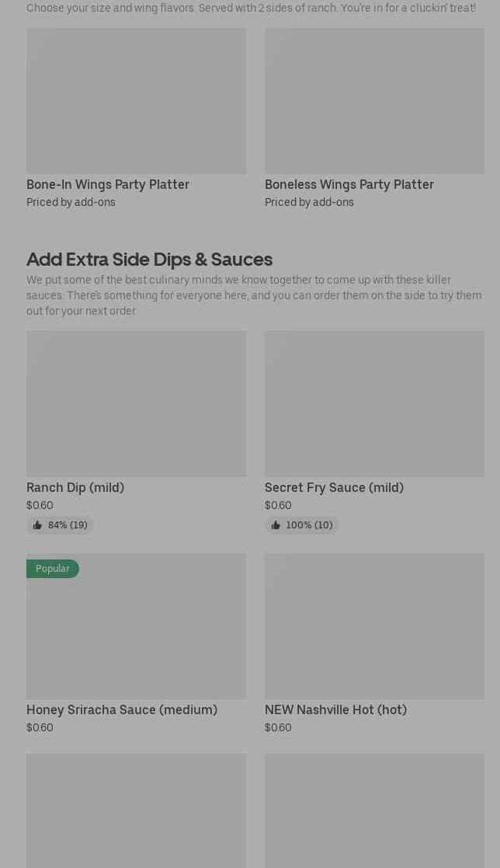Click NEW Nashville Hot (hot) name

point(335,709)
